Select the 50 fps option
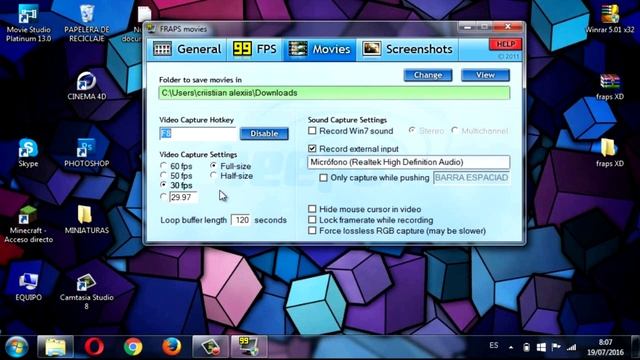Screen dimensions: 640x360 pos(176,176)
